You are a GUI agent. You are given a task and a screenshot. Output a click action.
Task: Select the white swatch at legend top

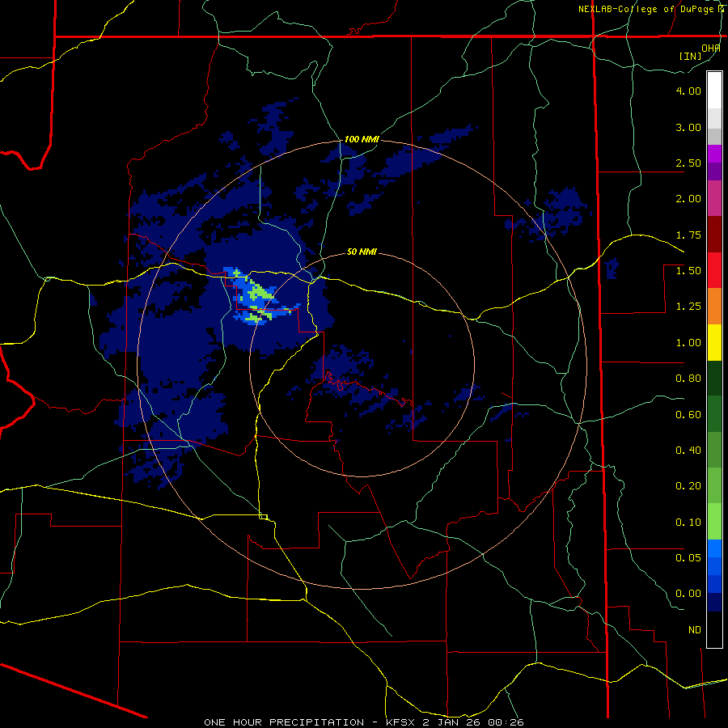pos(714,91)
